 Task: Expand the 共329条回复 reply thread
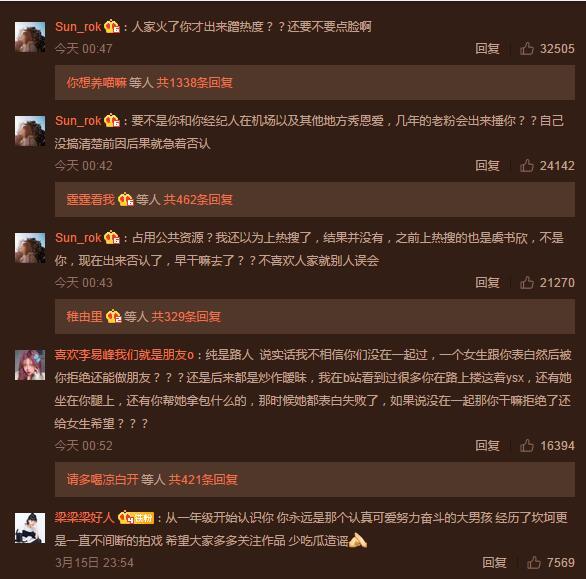click(186, 317)
